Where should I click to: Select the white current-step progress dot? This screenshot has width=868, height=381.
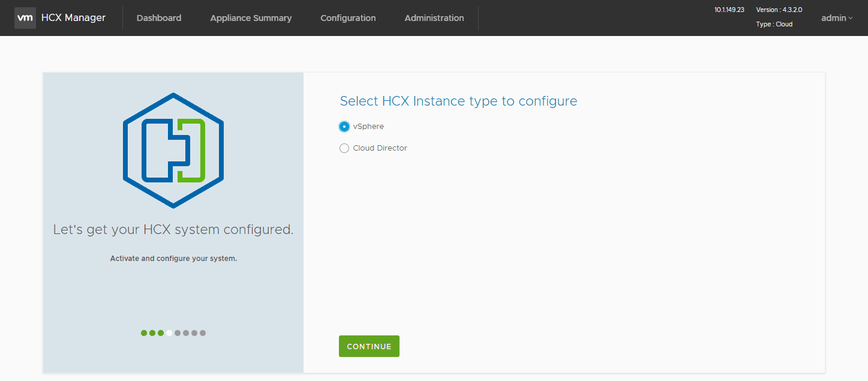click(169, 333)
